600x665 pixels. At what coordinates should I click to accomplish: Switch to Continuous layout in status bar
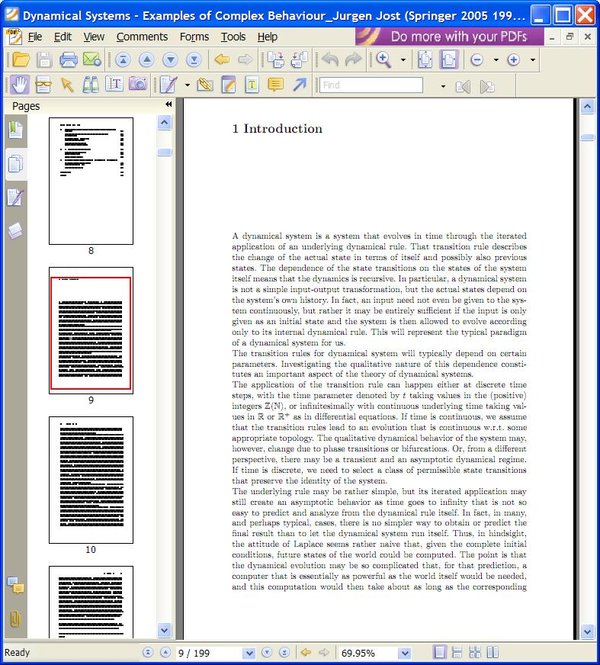point(457,652)
